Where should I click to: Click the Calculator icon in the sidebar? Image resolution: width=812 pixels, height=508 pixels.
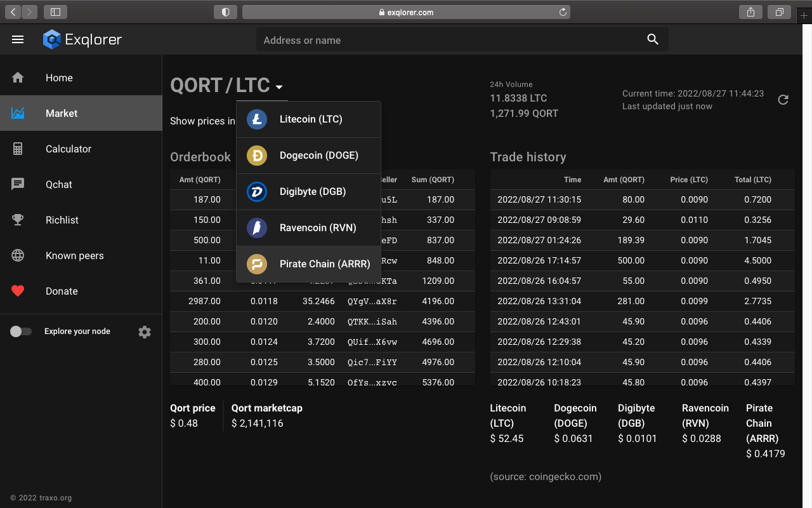18,149
